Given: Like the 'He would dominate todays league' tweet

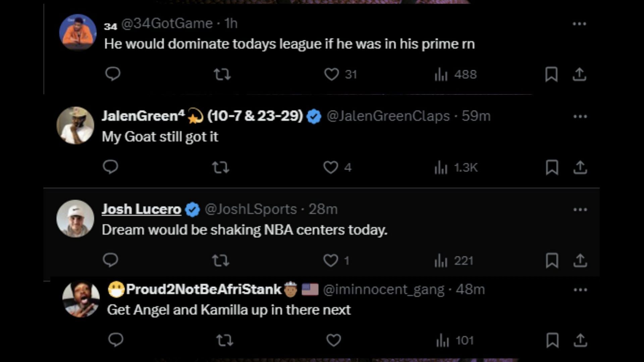Looking at the screenshot, I should point(331,74).
